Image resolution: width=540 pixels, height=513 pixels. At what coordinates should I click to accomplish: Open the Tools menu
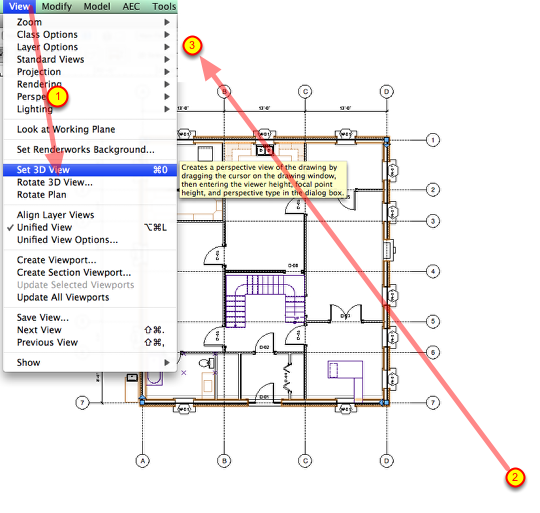(x=164, y=7)
